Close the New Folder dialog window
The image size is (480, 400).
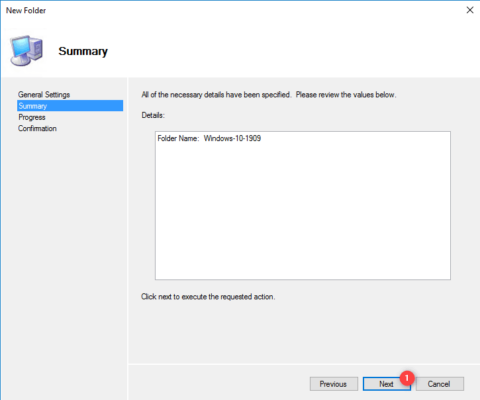click(470, 10)
